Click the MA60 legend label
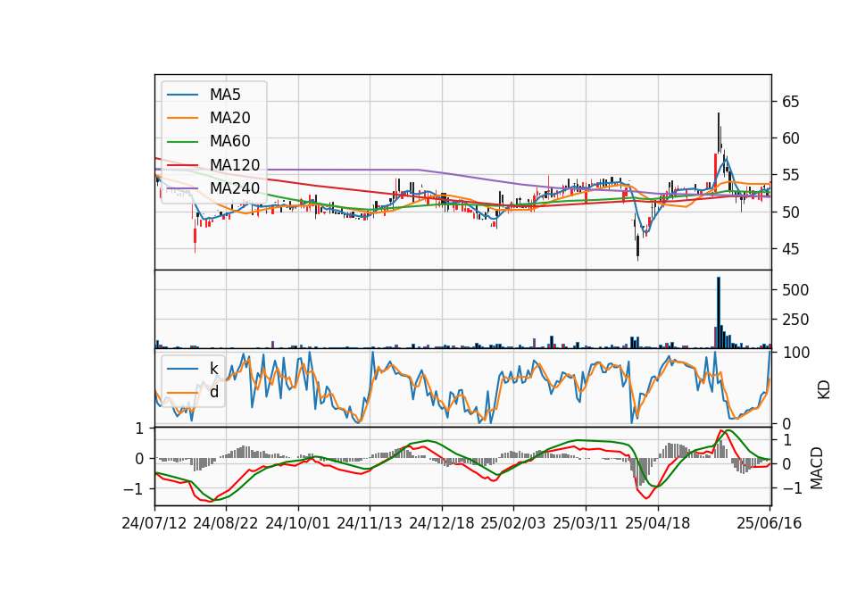857x616 pixels. [x=230, y=142]
